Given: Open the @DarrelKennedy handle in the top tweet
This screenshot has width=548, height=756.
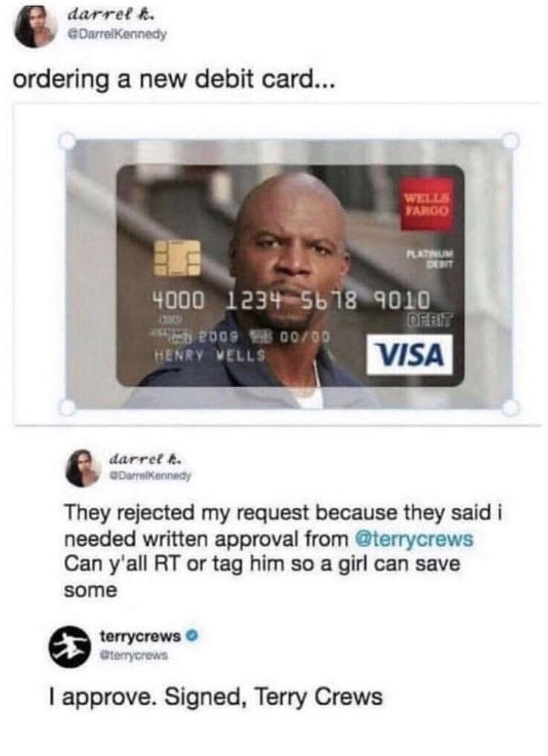Looking at the screenshot, I should click(x=117, y=35).
